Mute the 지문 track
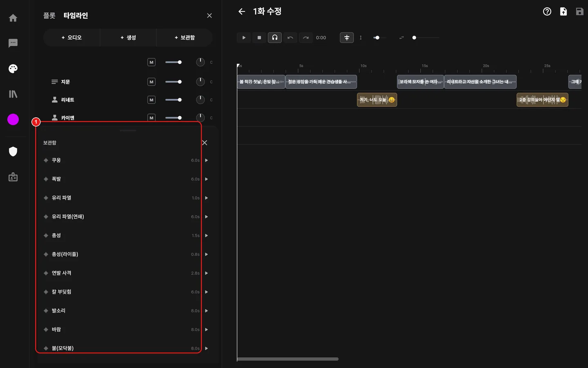This screenshot has width=588, height=368. point(151,82)
